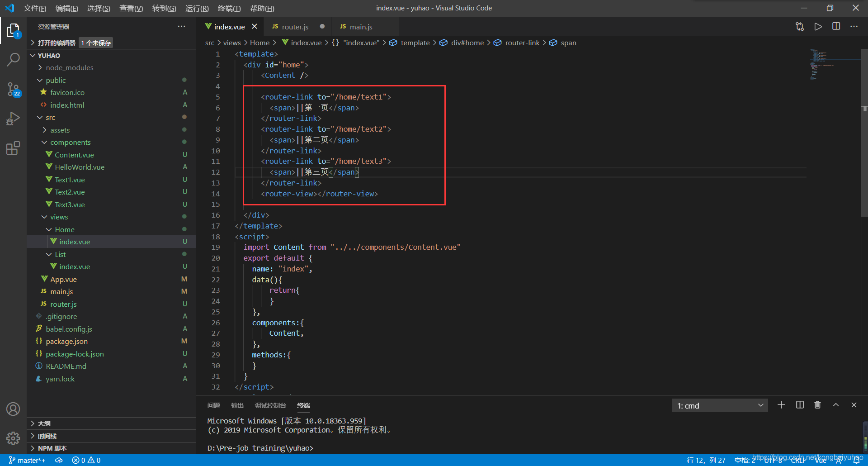The image size is (868, 466).
Task: Open Run and Debug view
Action: pyautogui.click(x=13, y=119)
